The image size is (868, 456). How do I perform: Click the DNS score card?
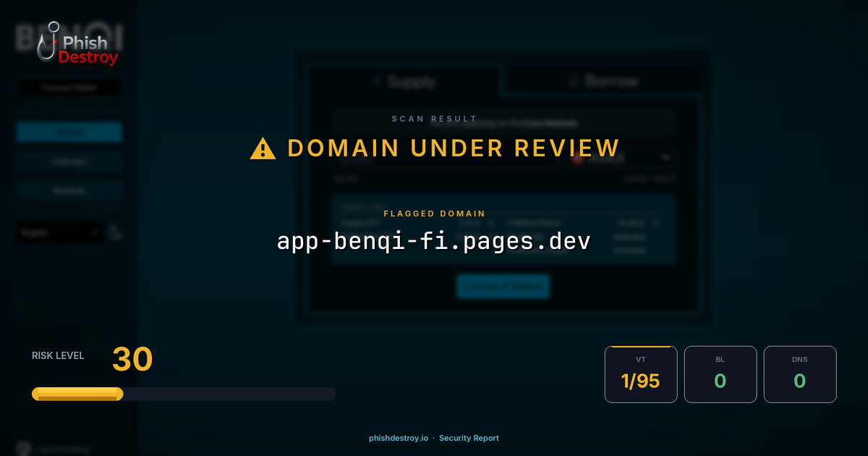coord(800,374)
